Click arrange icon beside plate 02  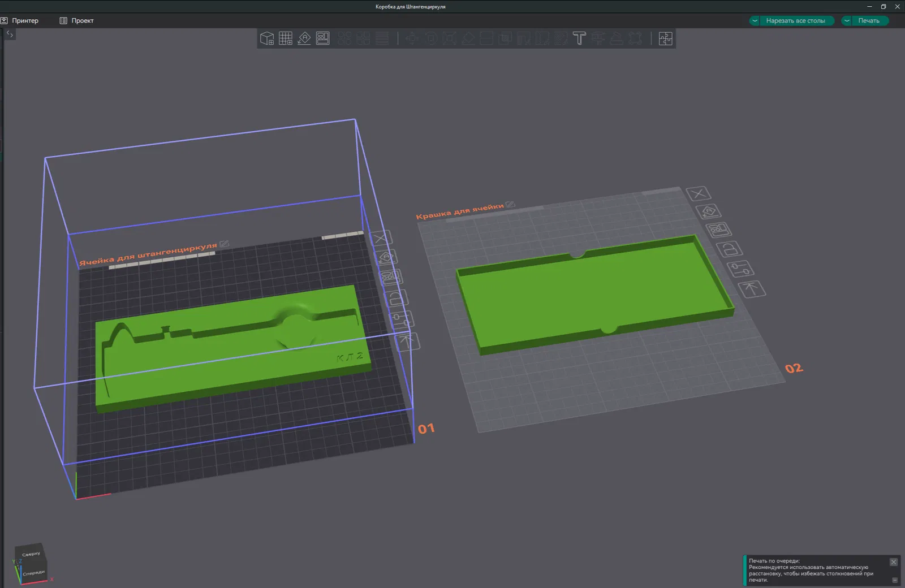coord(718,230)
